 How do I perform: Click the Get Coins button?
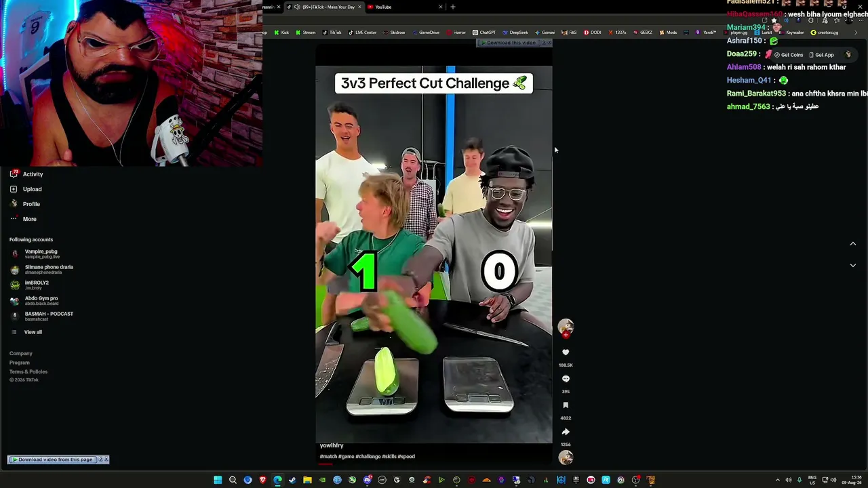pos(789,55)
